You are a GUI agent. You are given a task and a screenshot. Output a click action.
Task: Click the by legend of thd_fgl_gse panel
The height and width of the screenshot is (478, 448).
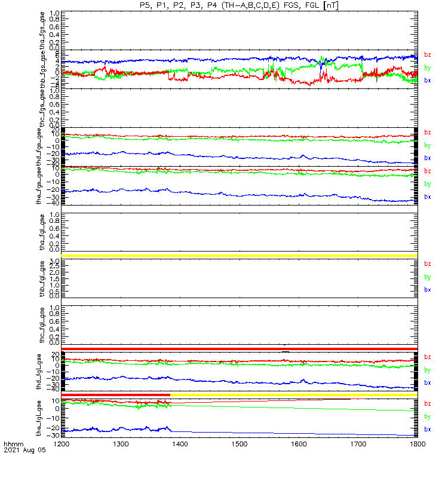pos(428,370)
